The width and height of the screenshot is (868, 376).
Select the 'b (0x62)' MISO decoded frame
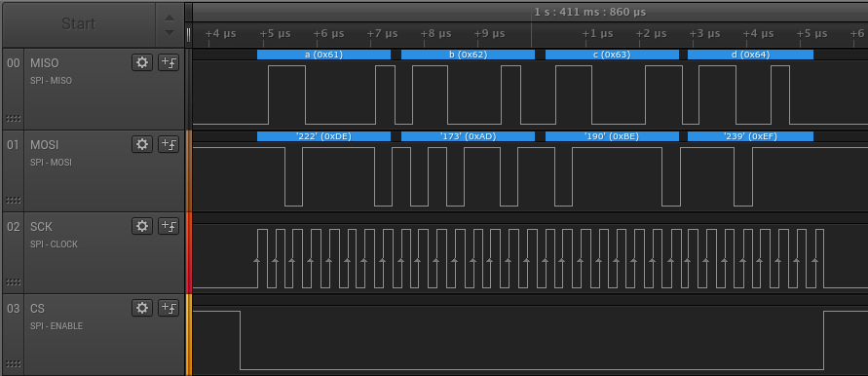coord(468,55)
